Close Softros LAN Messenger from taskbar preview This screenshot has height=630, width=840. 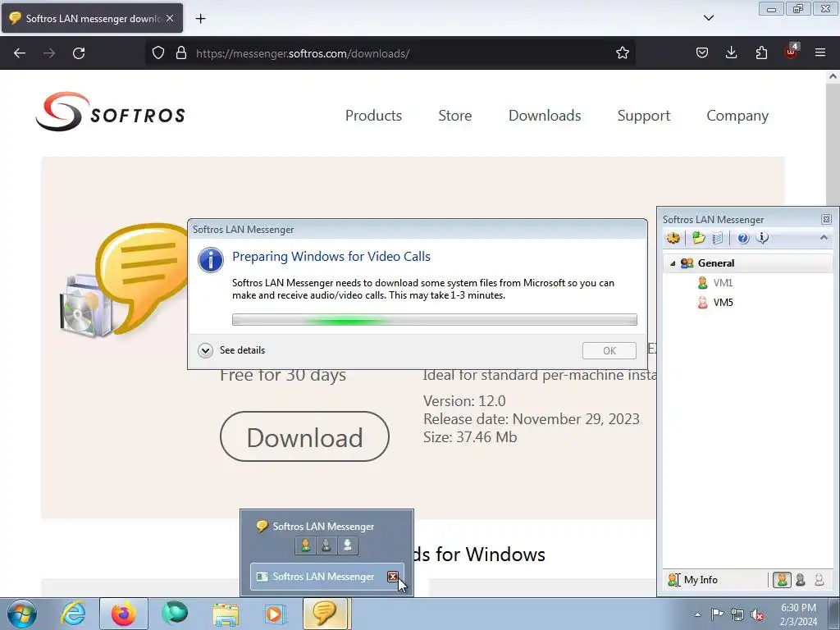coord(393,577)
